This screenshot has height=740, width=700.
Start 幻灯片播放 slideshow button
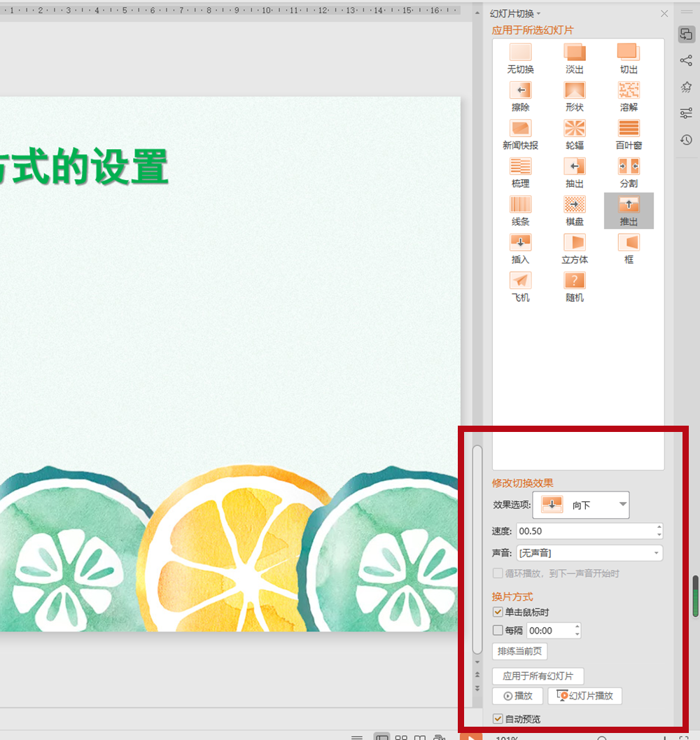pyautogui.click(x=584, y=696)
